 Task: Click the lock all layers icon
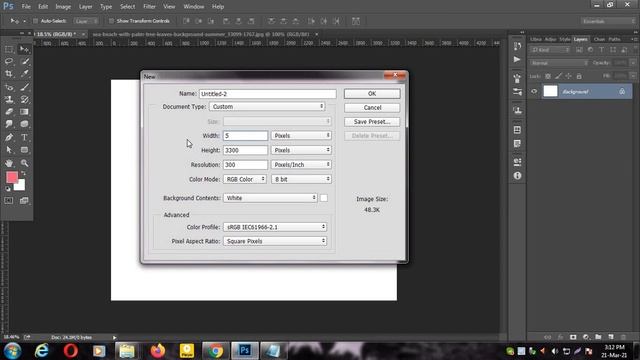click(x=579, y=76)
